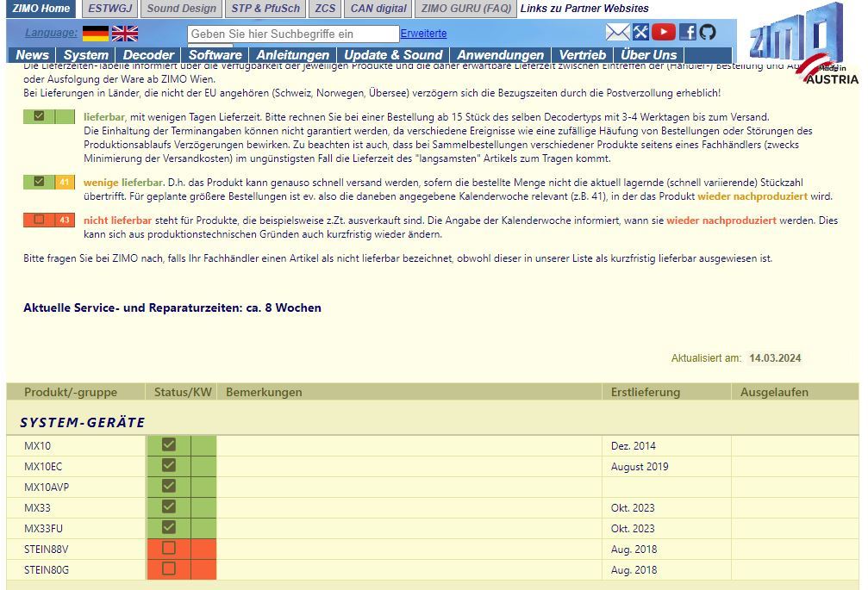
Task: Open the System menu
Action: (86, 55)
